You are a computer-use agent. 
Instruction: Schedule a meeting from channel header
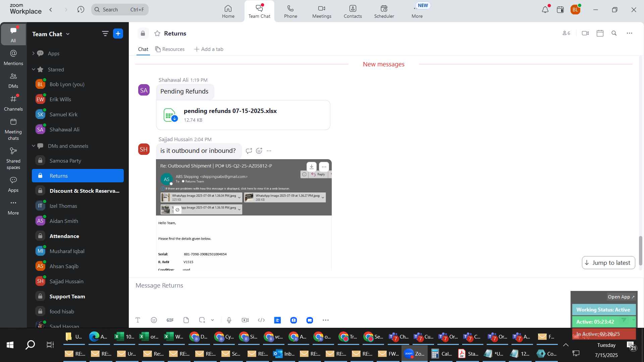(600, 33)
